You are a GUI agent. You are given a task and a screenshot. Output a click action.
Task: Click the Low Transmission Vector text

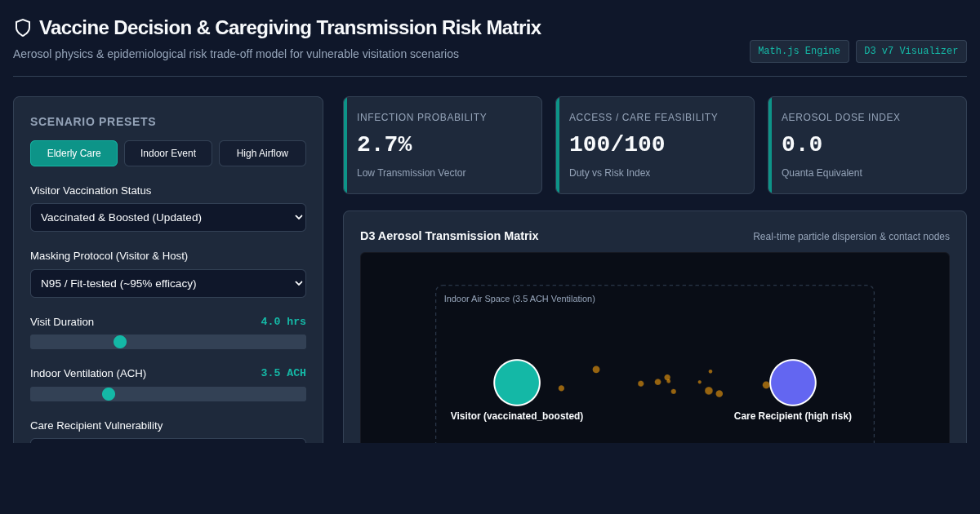pyautogui.click(x=412, y=173)
